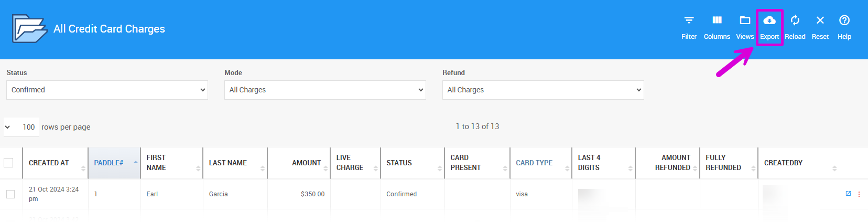
Task: Open Earl Garcia record in new window
Action: pyautogui.click(x=848, y=194)
